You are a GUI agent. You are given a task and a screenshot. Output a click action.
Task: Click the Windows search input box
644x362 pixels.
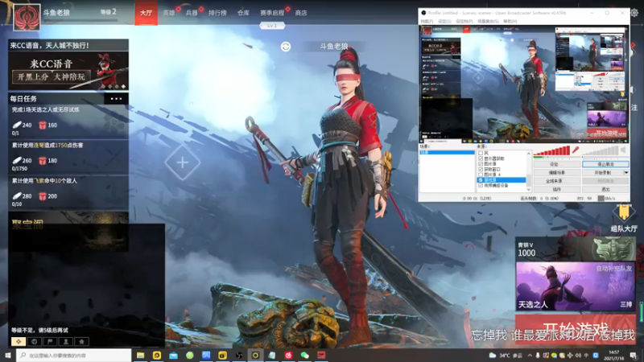point(74,356)
